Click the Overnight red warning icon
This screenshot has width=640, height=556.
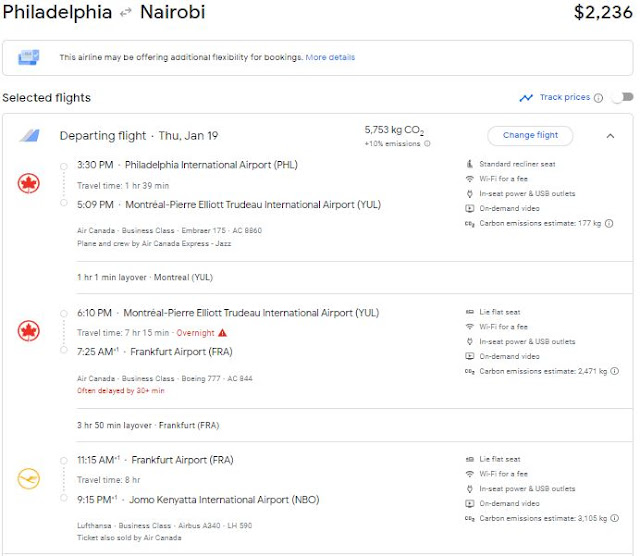click(222, 332)
